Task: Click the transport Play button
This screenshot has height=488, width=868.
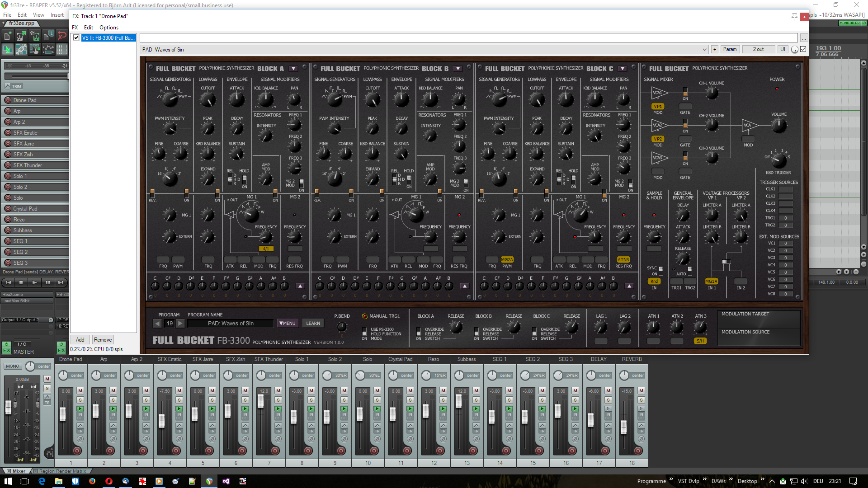Action: 34,282
